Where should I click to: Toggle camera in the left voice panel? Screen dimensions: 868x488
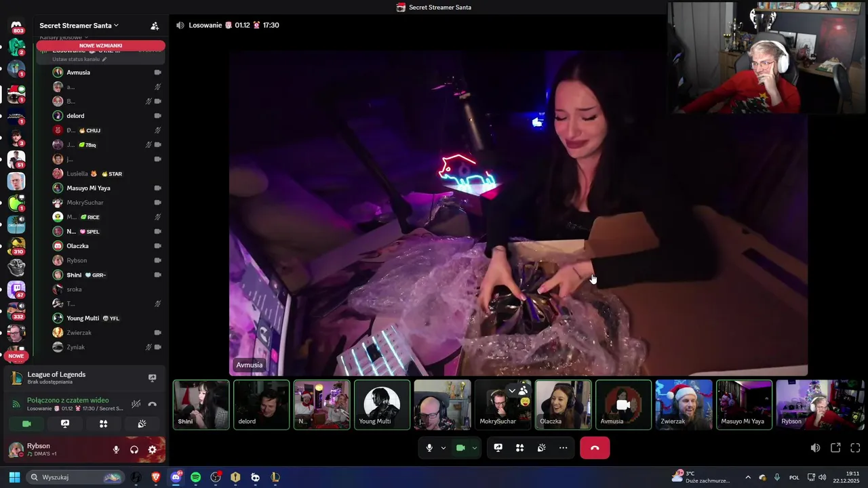26,424
